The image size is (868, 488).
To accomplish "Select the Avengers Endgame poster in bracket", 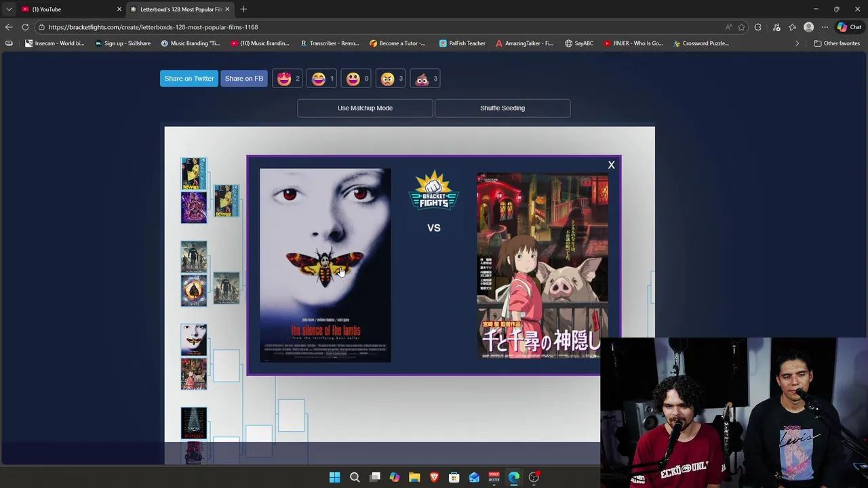I will pyautogui.click(x=193, y=207).
